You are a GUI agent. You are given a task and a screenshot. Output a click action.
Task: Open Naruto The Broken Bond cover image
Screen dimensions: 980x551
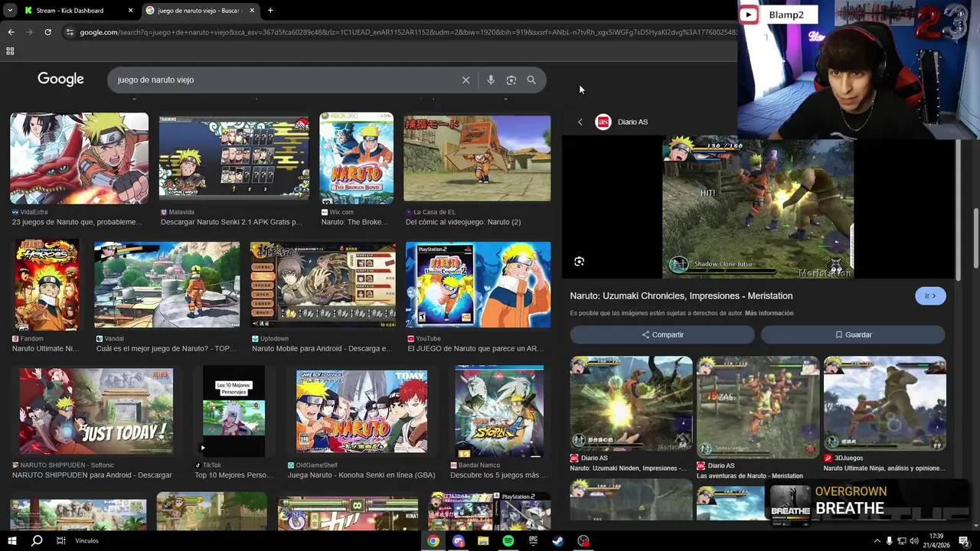(357, 158)
